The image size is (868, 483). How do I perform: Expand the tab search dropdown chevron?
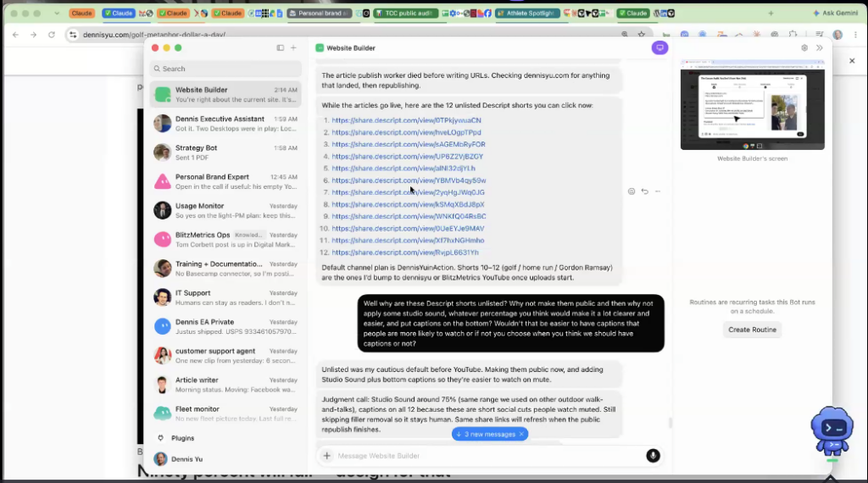pyautogui.click(x=57, y=13)
